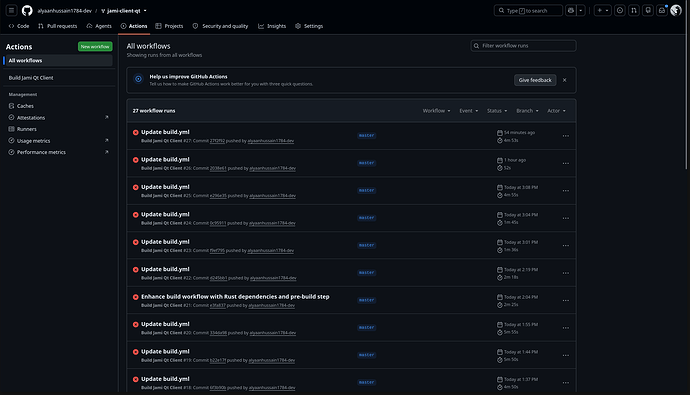Viewport: 690px width, 395px height.
Task: Expand the Workflow filter dropdown
Action: point(437,111)
